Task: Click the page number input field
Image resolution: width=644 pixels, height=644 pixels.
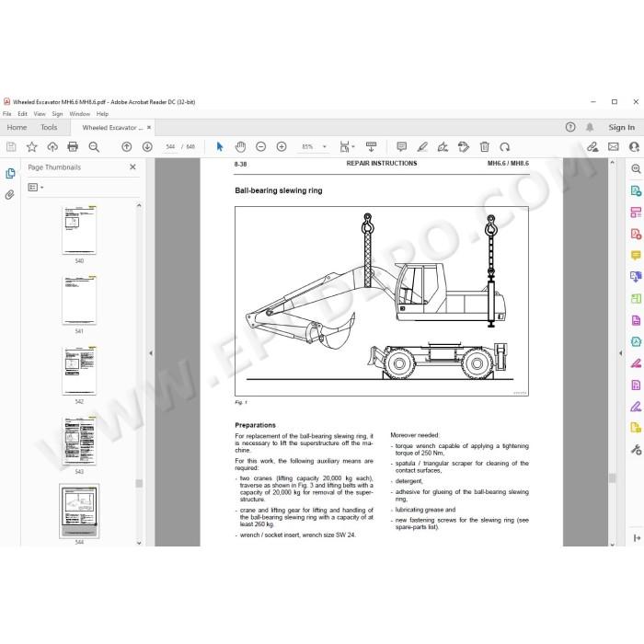Action: 170,146
